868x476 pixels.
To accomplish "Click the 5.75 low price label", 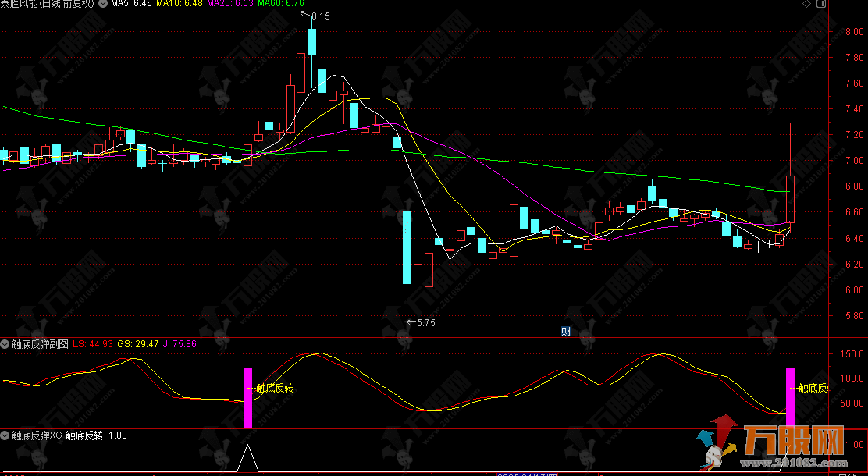I will [x=425, y=323].
